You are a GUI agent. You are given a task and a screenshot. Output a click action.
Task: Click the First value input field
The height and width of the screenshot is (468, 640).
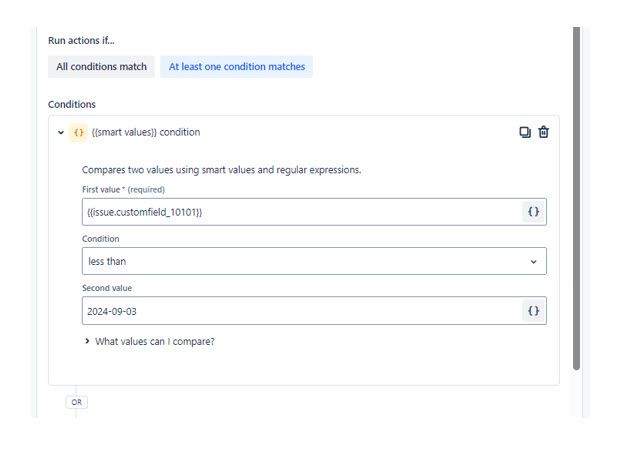coord(302,212)
